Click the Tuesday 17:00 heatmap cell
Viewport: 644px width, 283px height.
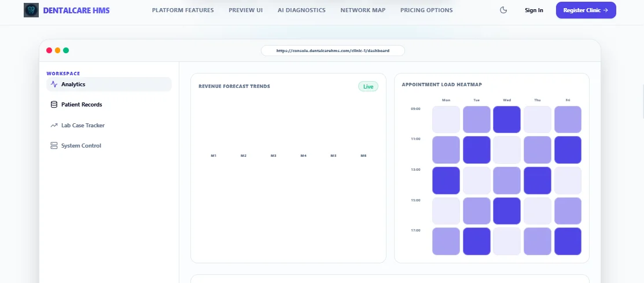476,241
